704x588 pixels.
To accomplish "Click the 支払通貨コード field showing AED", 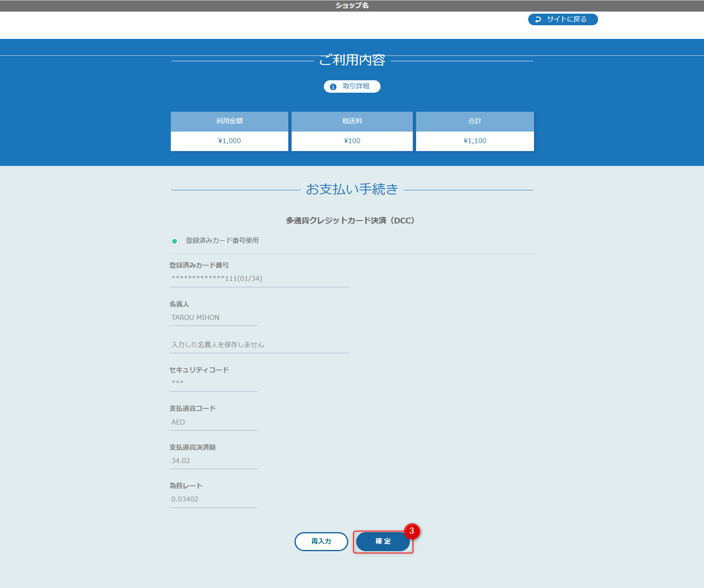I will (x=213, y=422).
